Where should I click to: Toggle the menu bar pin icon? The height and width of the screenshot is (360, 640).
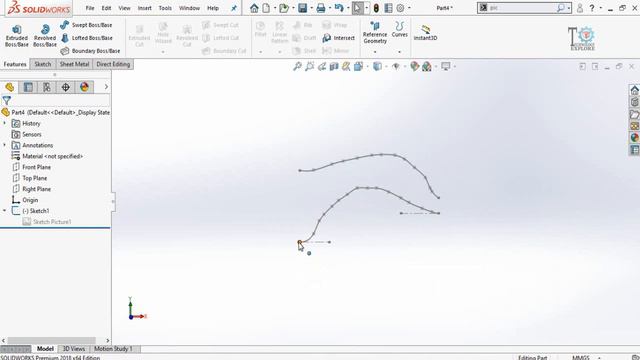(234, 8)
